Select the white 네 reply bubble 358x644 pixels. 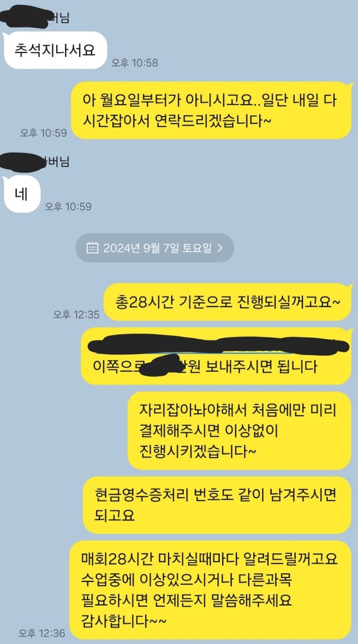pyautogui.click(x=22, y=194)
